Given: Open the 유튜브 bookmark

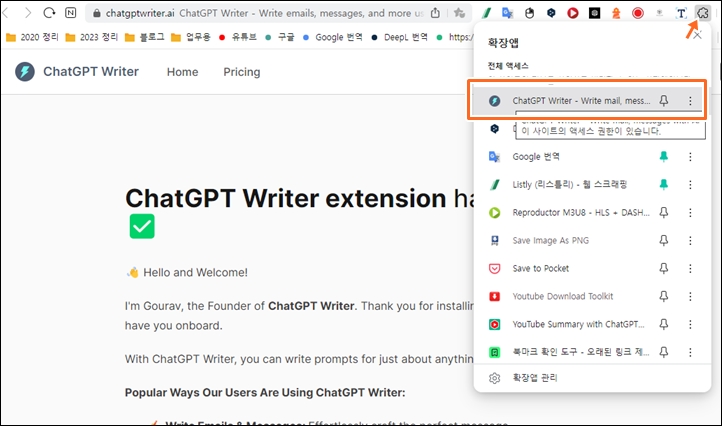Looking at the screenshot, I should [238, 37].
